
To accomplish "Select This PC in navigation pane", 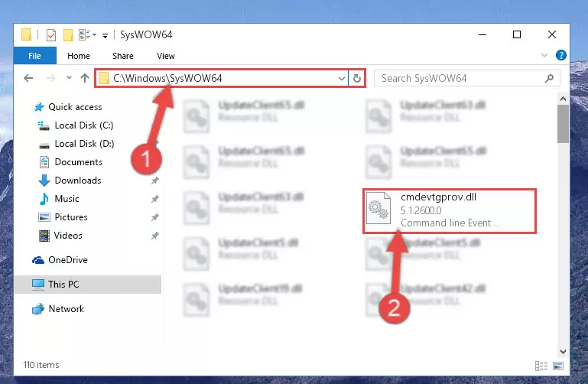I will [x=63, y=285].
